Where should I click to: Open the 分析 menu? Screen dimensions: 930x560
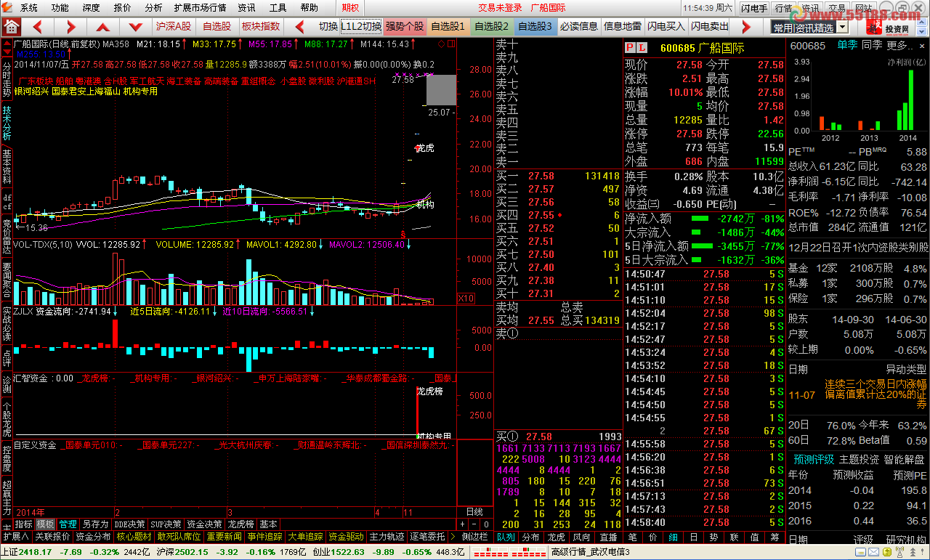click(x=154, y=8)
